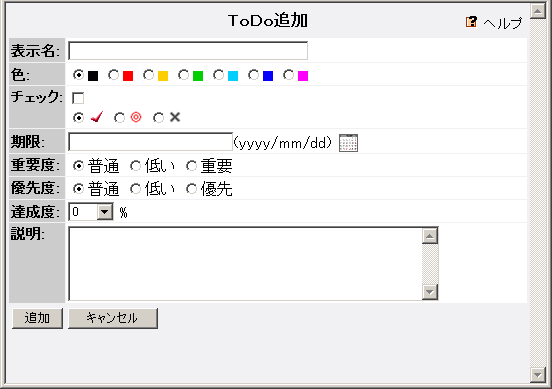The image size is (552, 389).
Task: Click the 重要度 label
Action: tap(35, 165)
